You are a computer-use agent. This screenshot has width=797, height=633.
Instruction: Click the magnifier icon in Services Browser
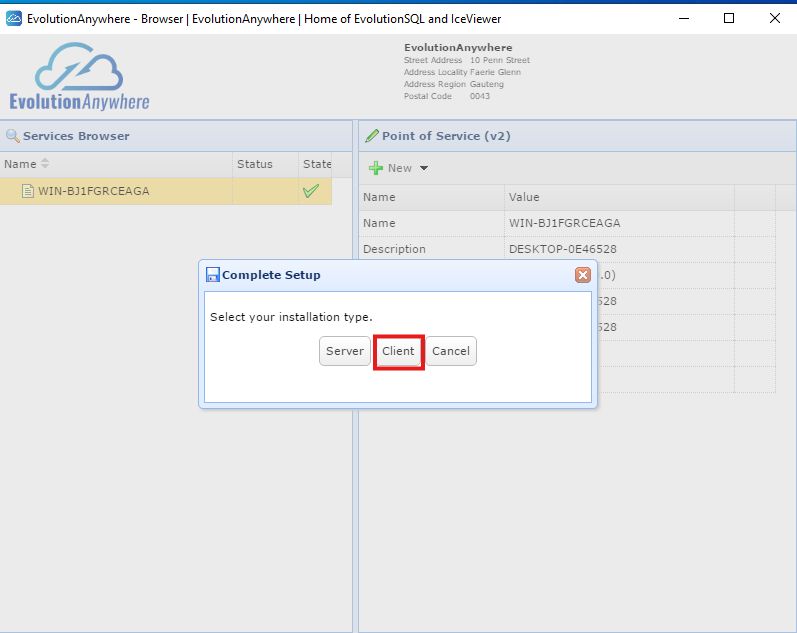coord(12,136)
